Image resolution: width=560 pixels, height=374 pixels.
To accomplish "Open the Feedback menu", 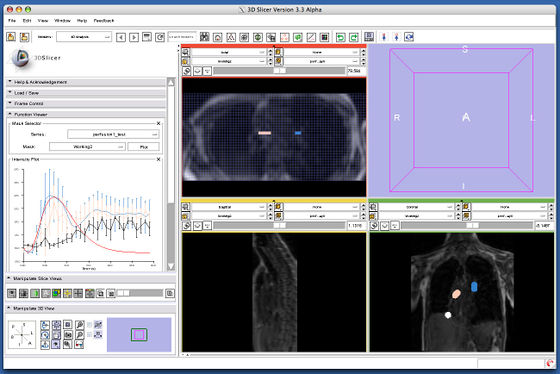I will tap(104, 21).
